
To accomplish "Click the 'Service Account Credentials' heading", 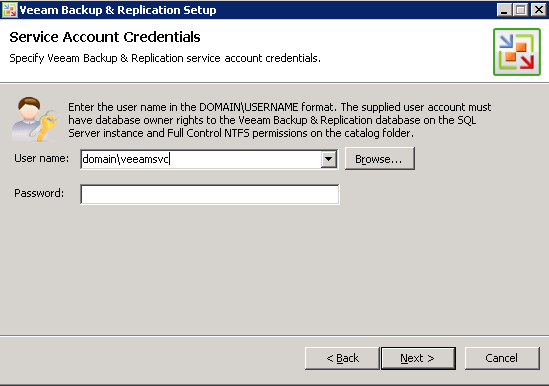I will [x=105, y=37].
